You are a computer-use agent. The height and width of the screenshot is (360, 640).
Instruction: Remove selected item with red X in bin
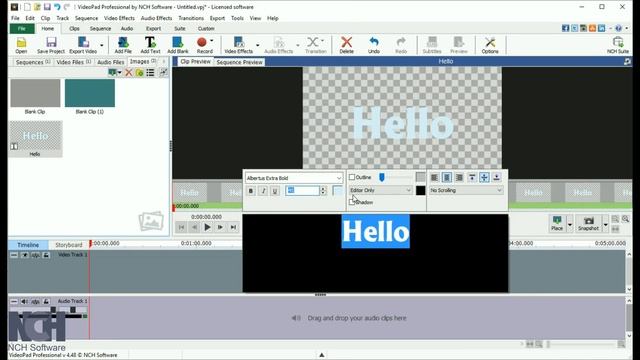[129, 73]
